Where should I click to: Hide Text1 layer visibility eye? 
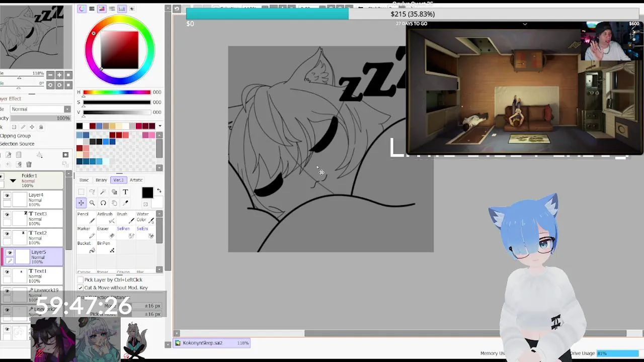pyautogui.click(x=7, y=272)
